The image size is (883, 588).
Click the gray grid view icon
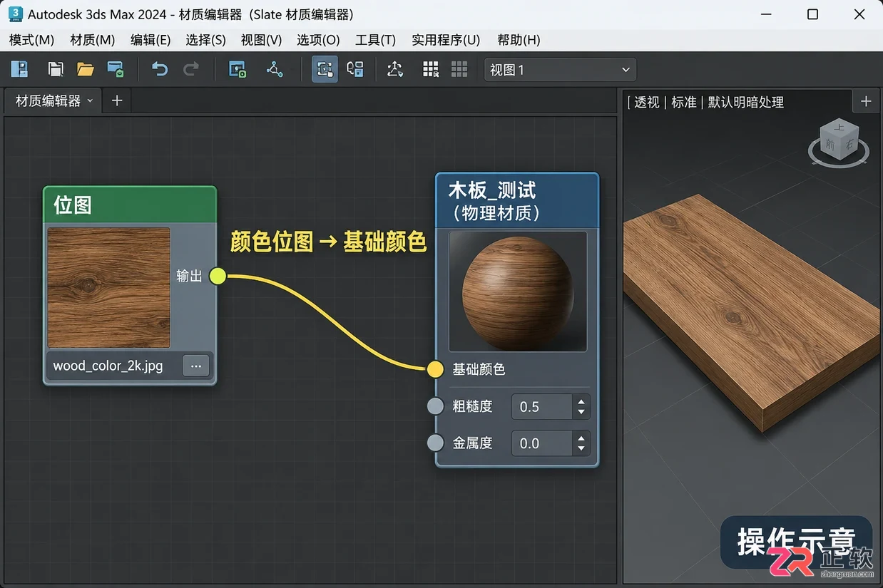click(x=459, y=69)
